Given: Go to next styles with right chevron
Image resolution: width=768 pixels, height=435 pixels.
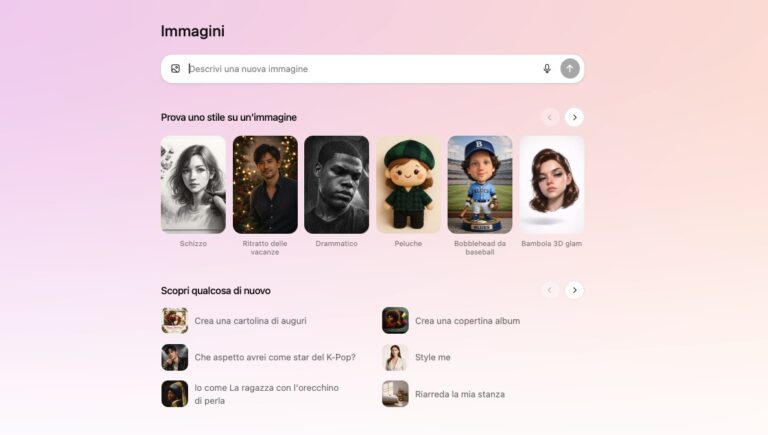Looking at the screenshot, I should pyautogui.click(x=575, y=118).
